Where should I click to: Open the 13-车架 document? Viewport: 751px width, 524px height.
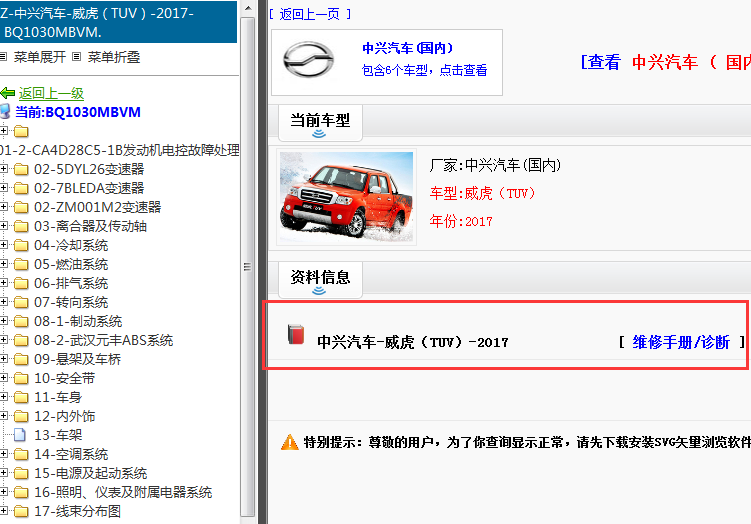pos(58,435)
